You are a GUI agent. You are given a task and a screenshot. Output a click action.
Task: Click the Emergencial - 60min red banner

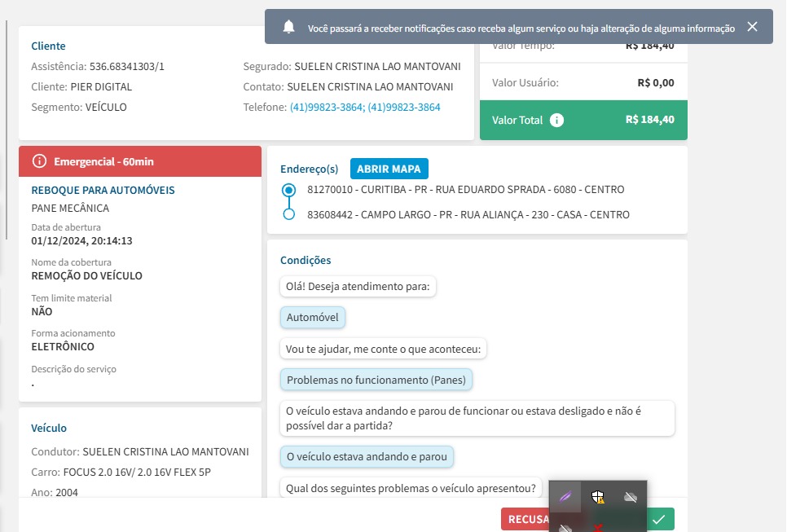140,161
